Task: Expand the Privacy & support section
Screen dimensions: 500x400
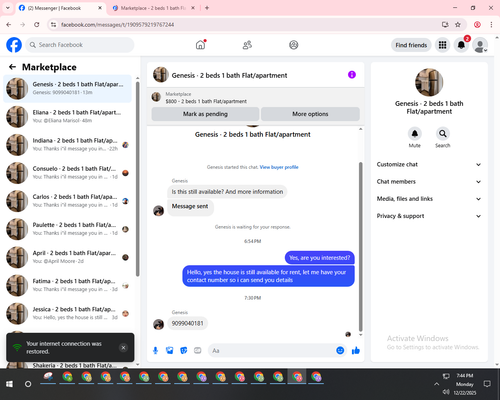Action: pos(429,216)
